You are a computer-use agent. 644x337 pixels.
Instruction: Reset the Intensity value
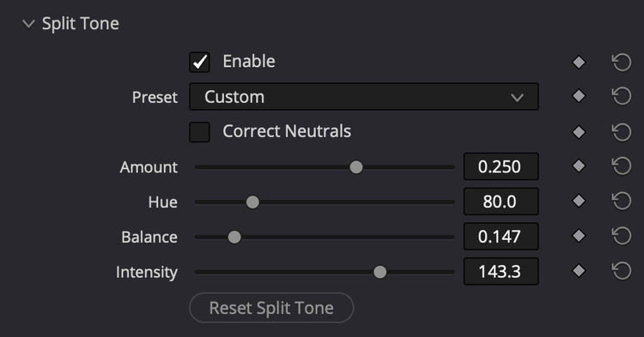coord(622,271)
